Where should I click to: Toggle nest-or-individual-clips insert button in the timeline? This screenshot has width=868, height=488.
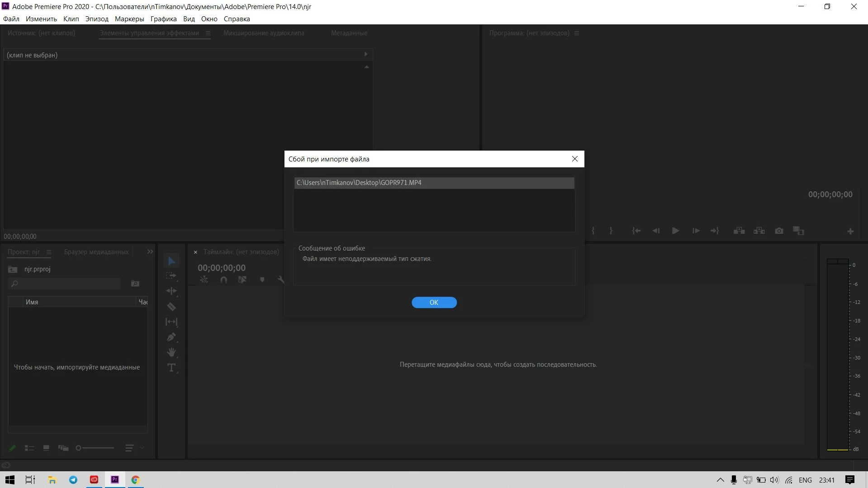pos(204,280)
